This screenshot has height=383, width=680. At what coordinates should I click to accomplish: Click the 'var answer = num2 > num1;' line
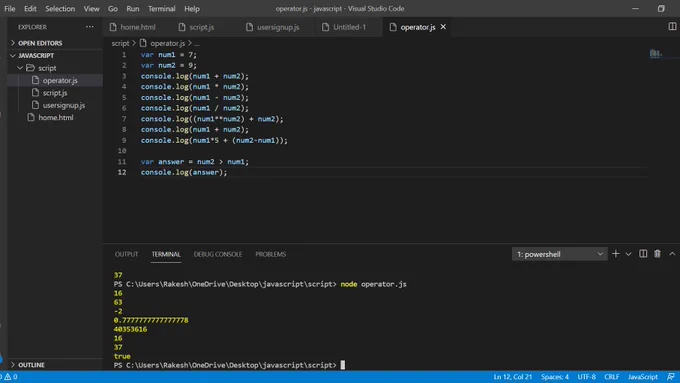tap(195, 162)
